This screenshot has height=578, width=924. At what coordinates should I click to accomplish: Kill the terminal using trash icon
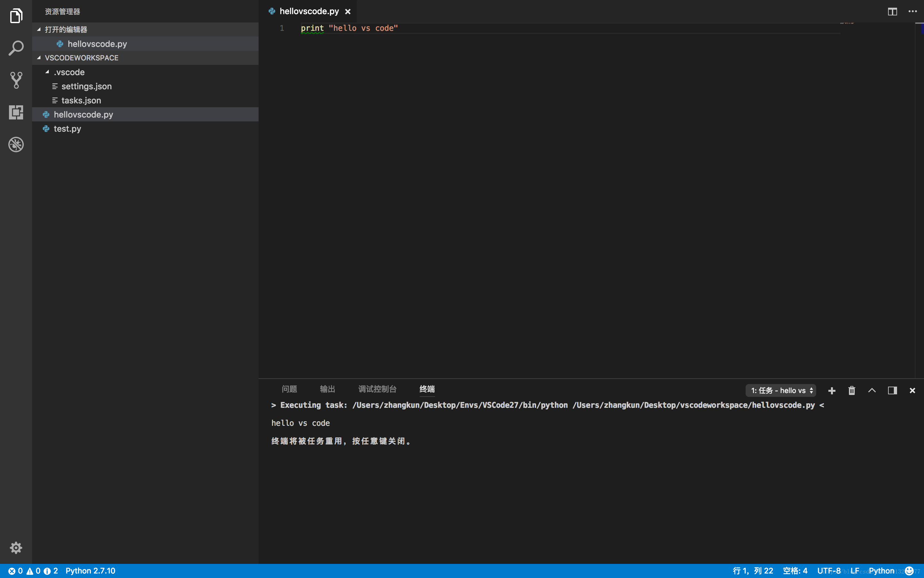(x=852, y=390)
